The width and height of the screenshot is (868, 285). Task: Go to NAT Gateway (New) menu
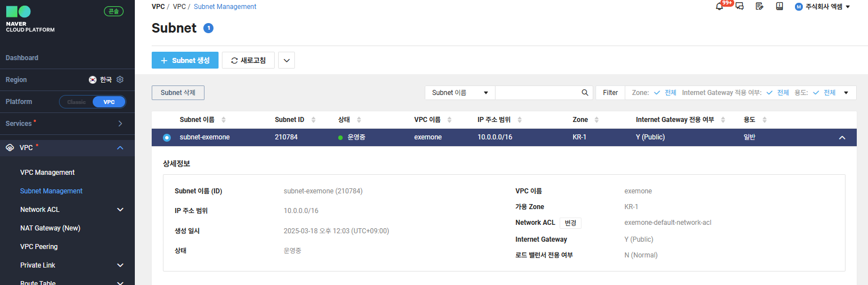[x=50, y=228]
